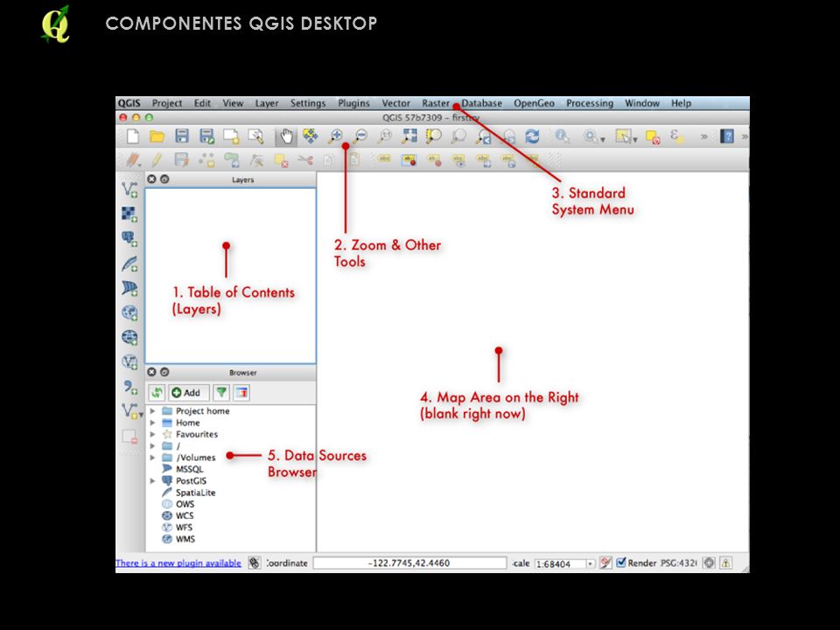Screen dimensions: 840x630
Task: Close the Layers panel with its x button
Action: (151, 178)
